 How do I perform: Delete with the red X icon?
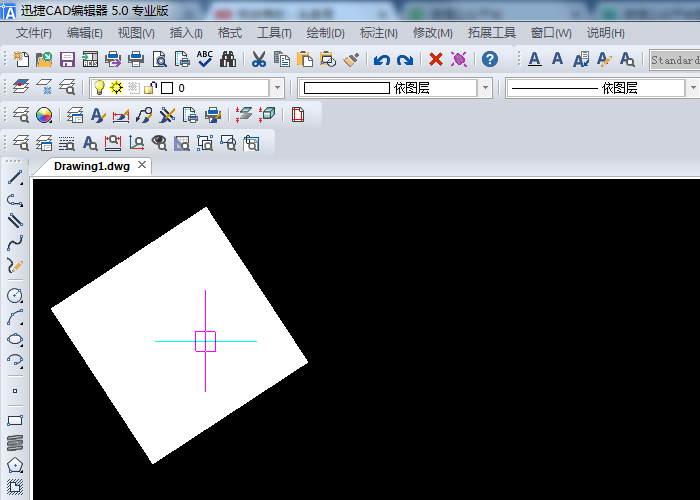[436, 59]
